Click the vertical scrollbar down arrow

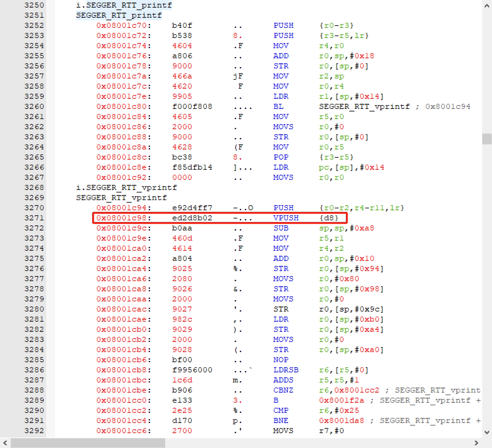pos(487,432)
